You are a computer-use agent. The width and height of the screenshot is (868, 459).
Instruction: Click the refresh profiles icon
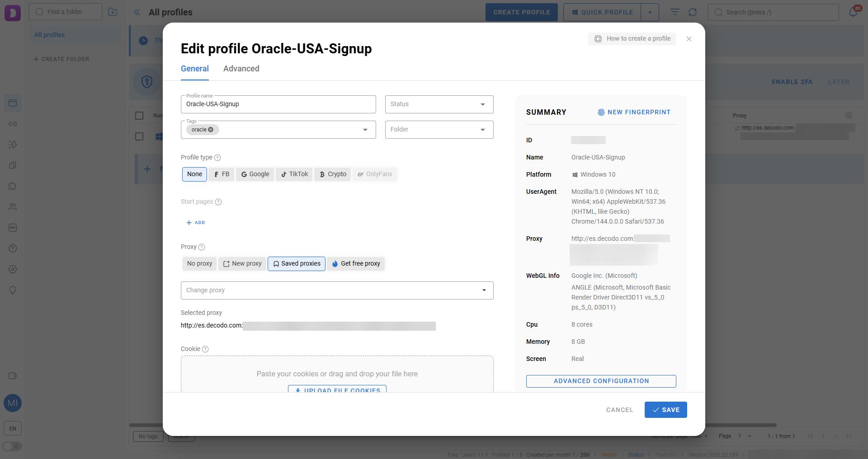click(x=693, y=12)
